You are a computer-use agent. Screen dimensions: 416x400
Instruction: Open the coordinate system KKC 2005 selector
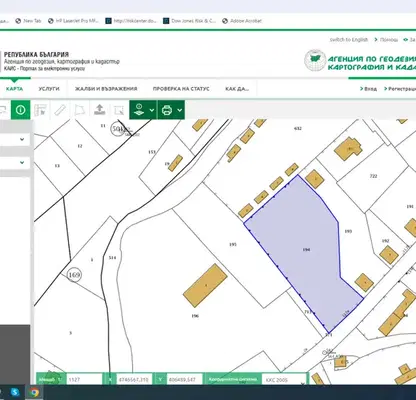coord(284,379)
